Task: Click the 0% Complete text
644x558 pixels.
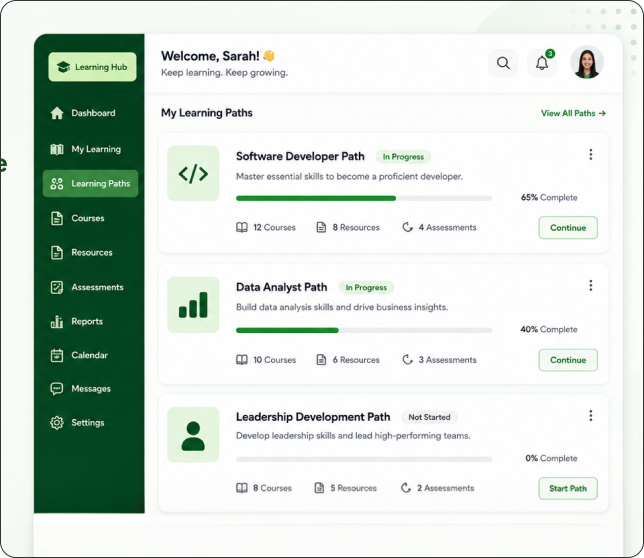Action: (551, 458)
